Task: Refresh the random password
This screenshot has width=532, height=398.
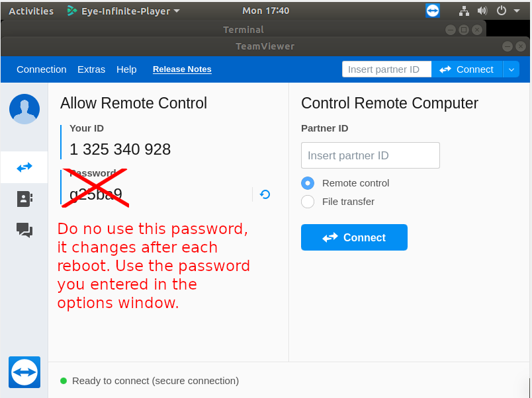Action: 265,194
